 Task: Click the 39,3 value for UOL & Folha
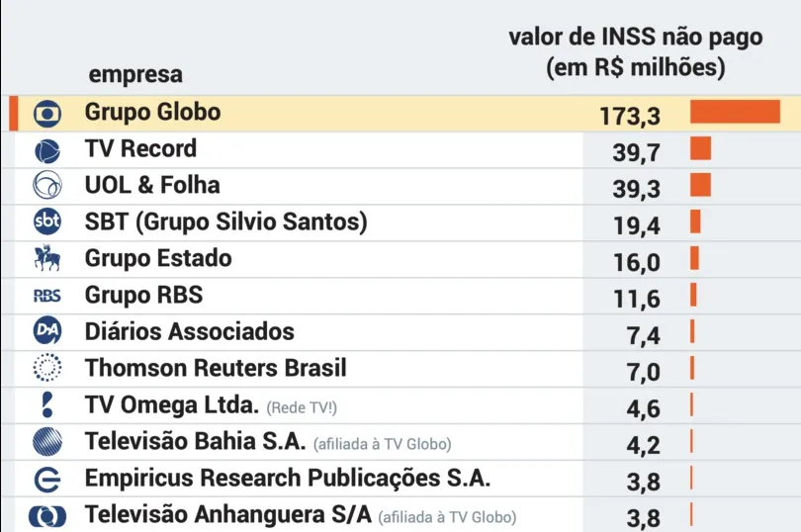tap(637, 190)
